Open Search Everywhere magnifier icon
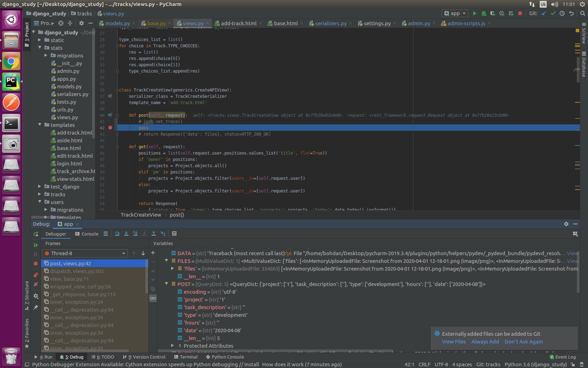 pyautogui.click(x=582, y=13)
